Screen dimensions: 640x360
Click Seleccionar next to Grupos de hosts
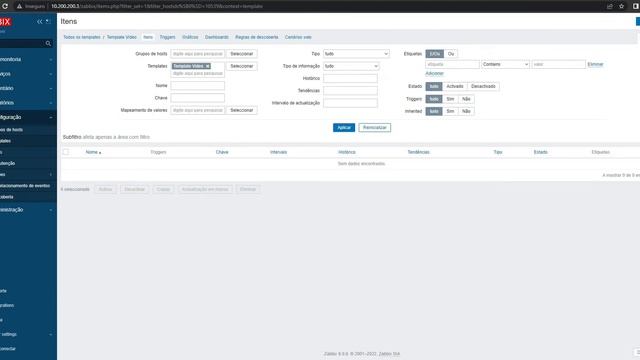(x=242, y=54)
